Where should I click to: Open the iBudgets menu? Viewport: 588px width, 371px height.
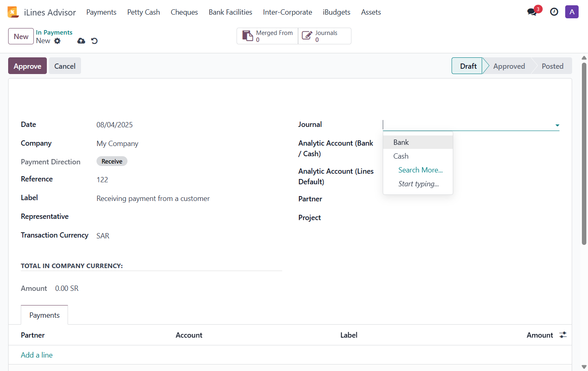coord(337,12)
